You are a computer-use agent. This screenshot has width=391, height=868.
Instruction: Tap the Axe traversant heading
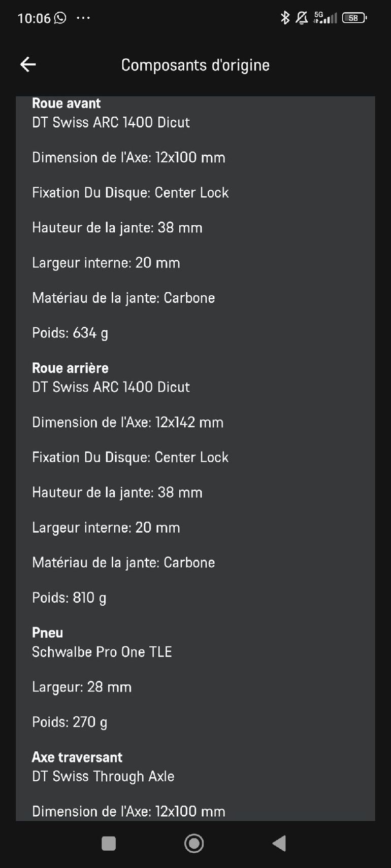click(x=77, y=757)
